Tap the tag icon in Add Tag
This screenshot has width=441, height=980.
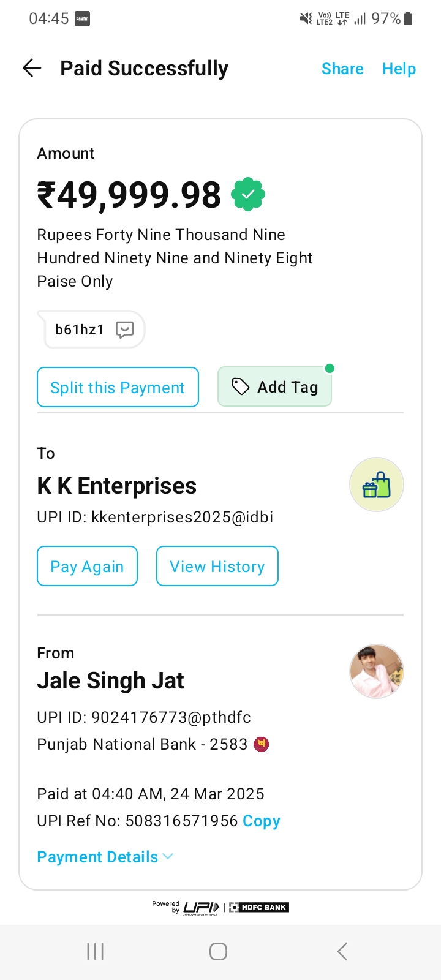[x=240, y=386]
